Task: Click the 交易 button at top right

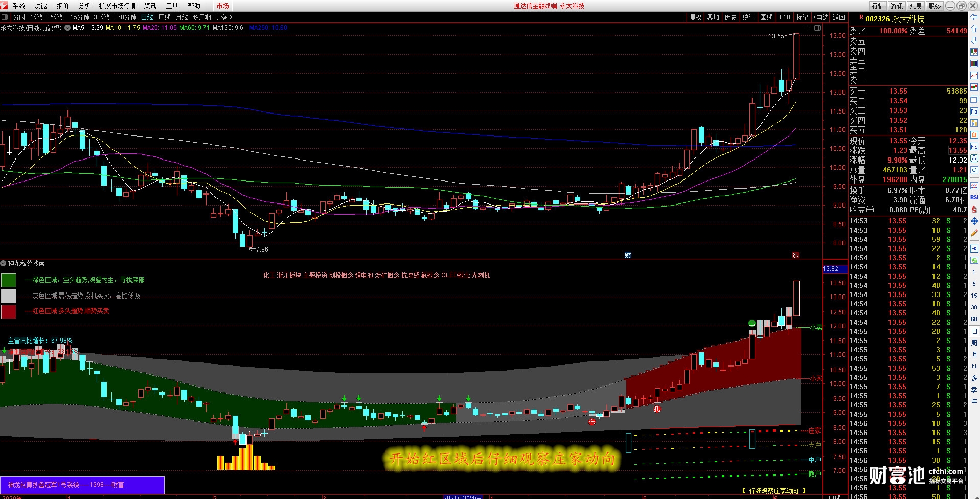Action: click(x=916, y=6)
